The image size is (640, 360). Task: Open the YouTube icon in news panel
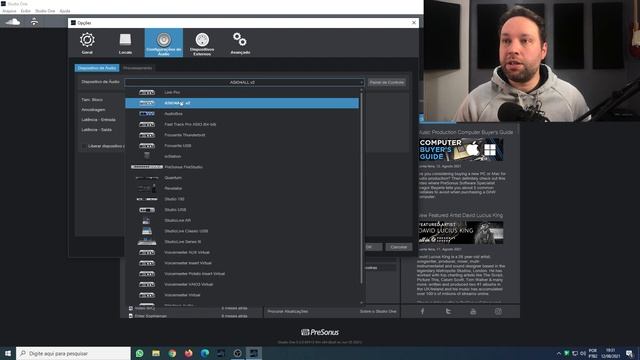click(473, 311)
